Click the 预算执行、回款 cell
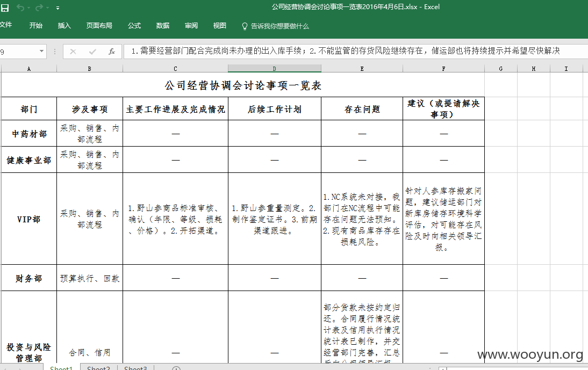Screen dimensions: 588x370 [90, 278]
